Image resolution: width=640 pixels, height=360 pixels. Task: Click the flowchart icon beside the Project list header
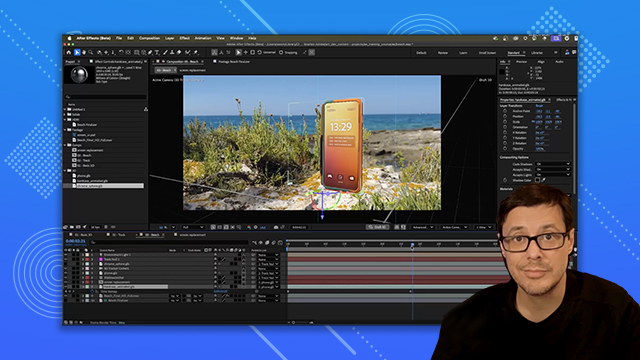click(x=146, y=109)
